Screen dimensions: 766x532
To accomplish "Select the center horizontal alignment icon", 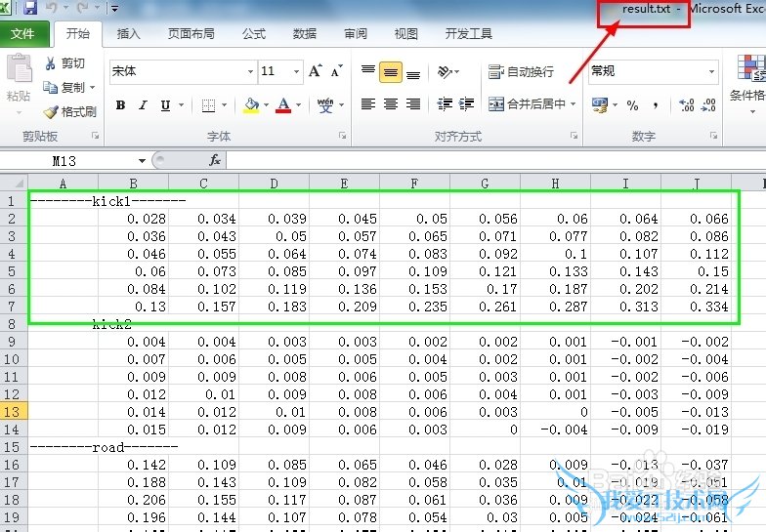I will click(390, 104).
